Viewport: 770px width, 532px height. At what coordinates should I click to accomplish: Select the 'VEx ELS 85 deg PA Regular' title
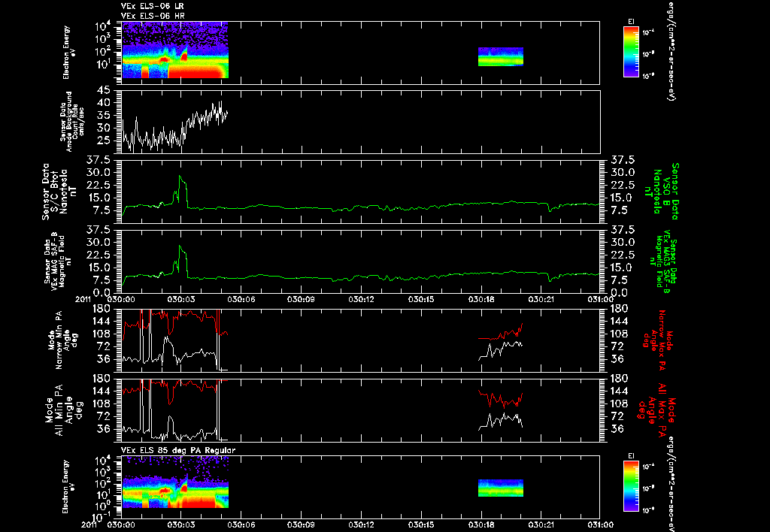[x=178, y=450]
